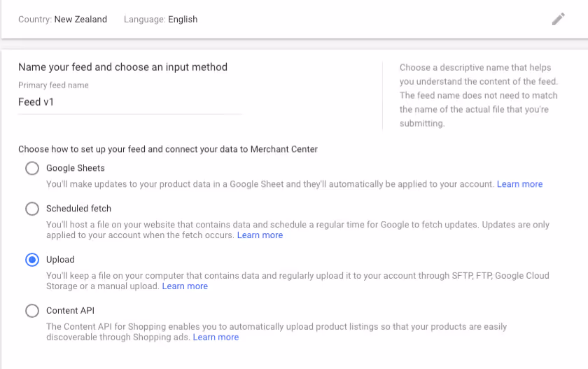This screenshot has width=588, height=369.
Task: Click the 'Choose a descriptive name' help text
Action: pyautogui.click(x=479, y=95)
